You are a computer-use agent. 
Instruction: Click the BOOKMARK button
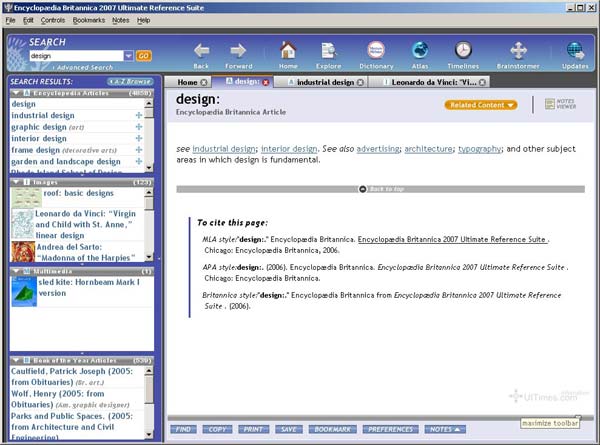coord(333,429)
